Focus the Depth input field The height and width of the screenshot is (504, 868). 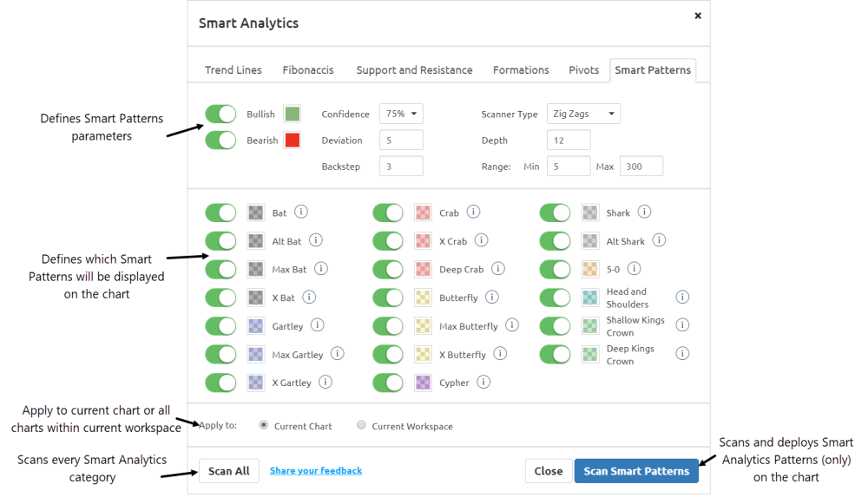point(569,140)
